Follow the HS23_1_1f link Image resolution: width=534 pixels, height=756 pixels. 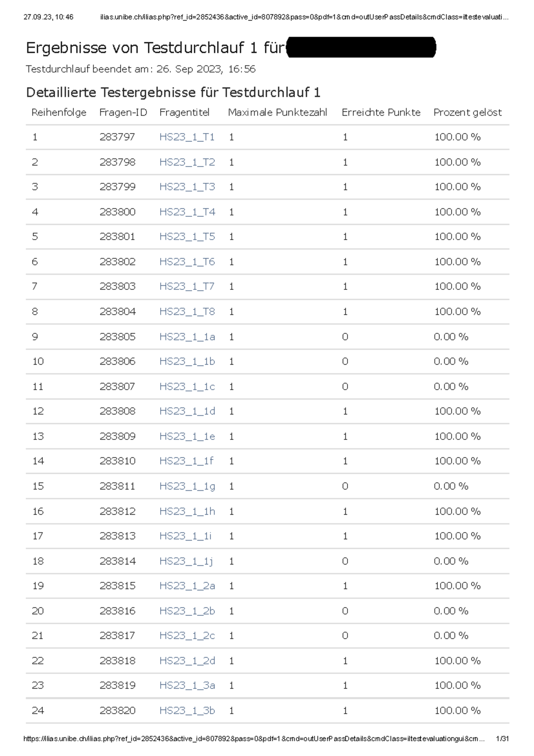186,461
